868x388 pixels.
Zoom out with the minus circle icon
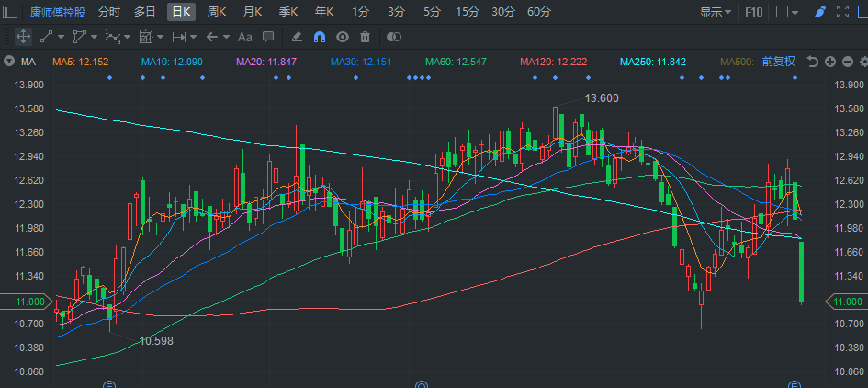[848, 62]
